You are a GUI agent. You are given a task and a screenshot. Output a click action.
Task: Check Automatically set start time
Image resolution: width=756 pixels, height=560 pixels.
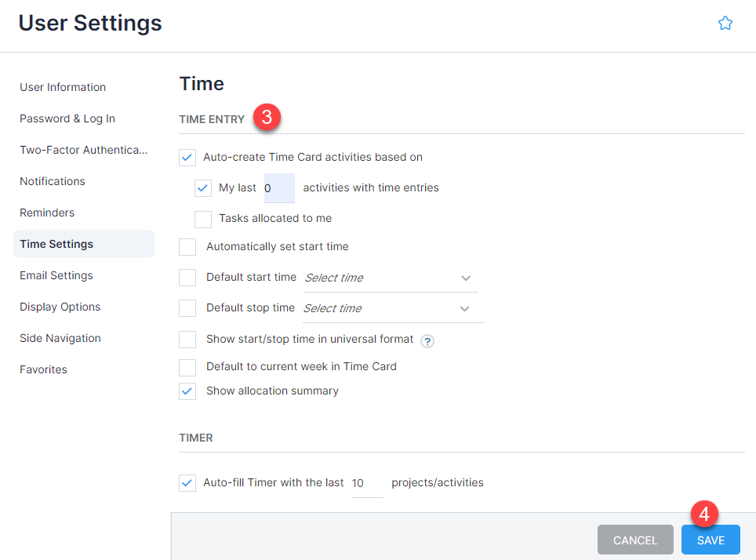click(x=187, y=246)
